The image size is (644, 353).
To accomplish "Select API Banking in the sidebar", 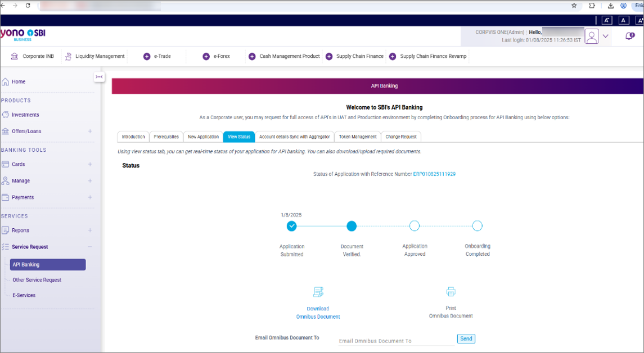I will [48, 265].
